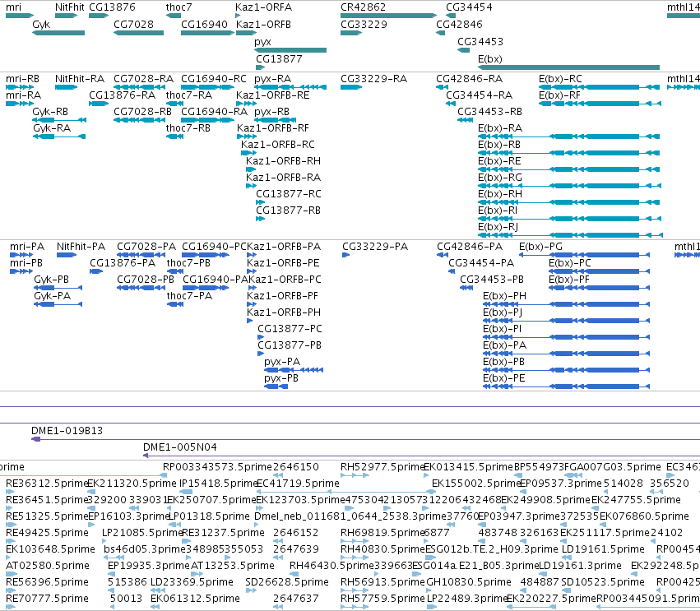Open the LP22489.3prime EST label
Screen dimensions: 700x611
click(x=467, y=599)
